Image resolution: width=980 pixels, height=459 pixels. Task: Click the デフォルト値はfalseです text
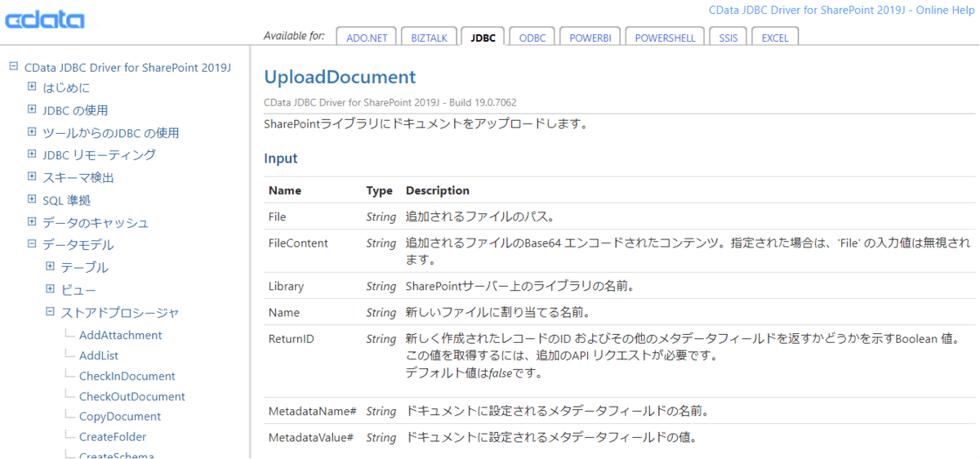point(474,373)
